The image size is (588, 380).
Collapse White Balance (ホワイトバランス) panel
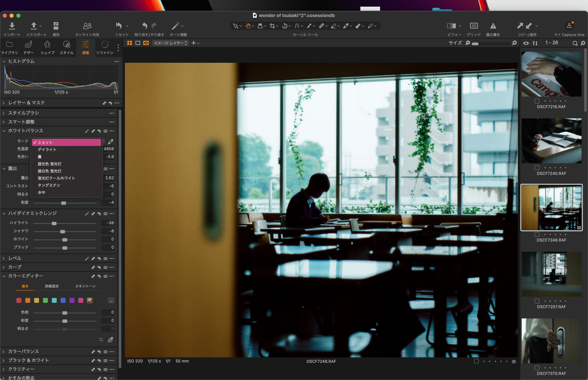coord(4,131)
